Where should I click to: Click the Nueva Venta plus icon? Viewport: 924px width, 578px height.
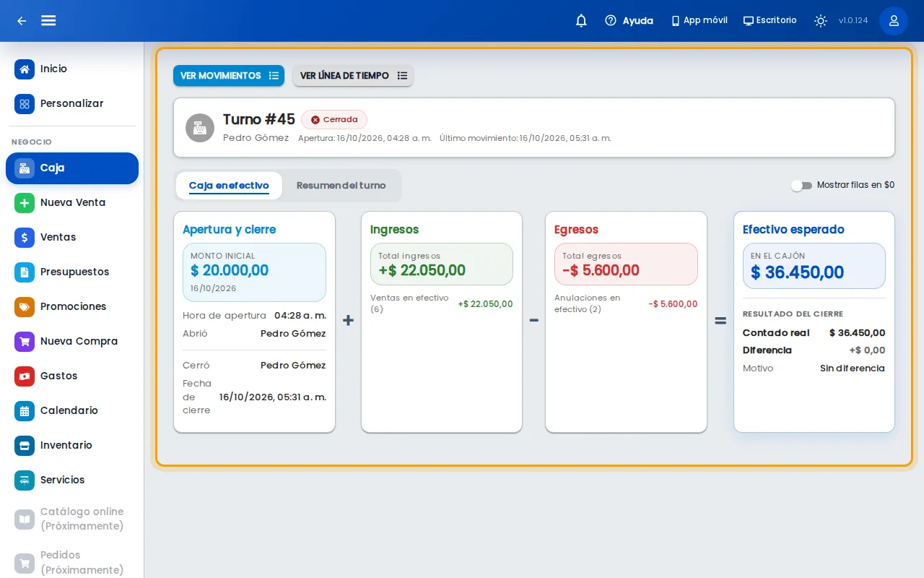pos(25,203)
